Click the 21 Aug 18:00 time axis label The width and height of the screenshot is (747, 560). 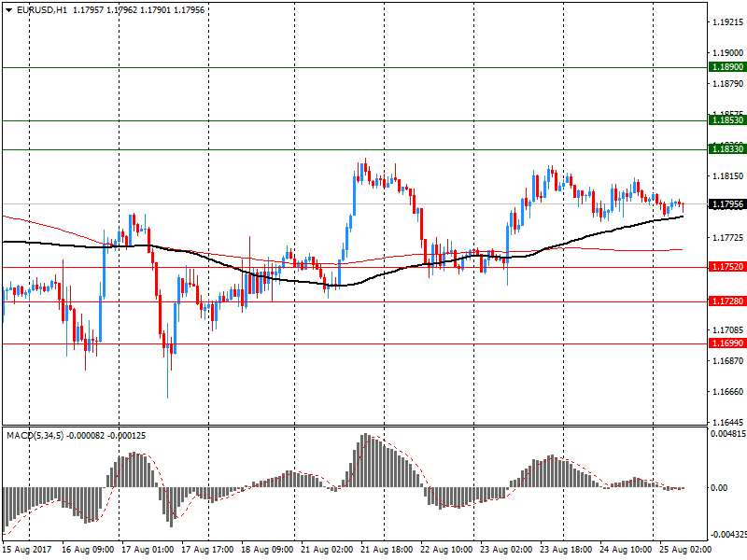click(387, 550)
